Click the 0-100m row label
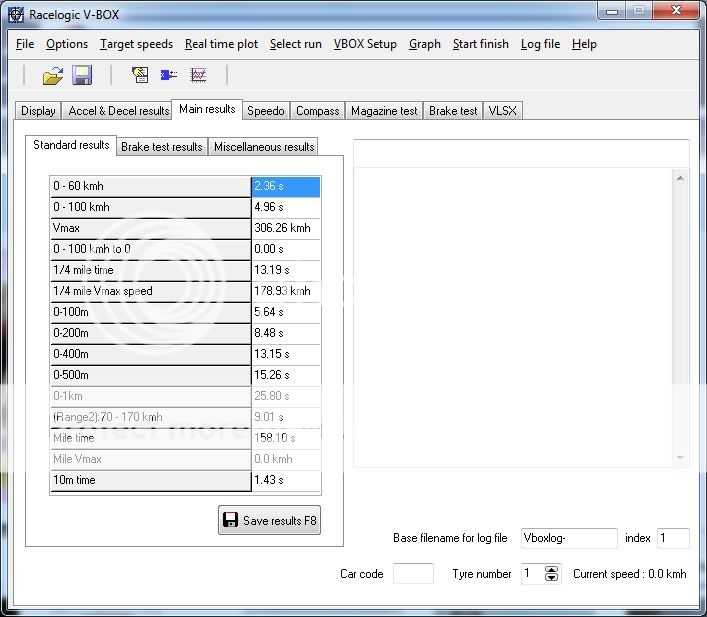Image resolution: width=707 pixels, height=617 pixels. (x=150, y=312)
